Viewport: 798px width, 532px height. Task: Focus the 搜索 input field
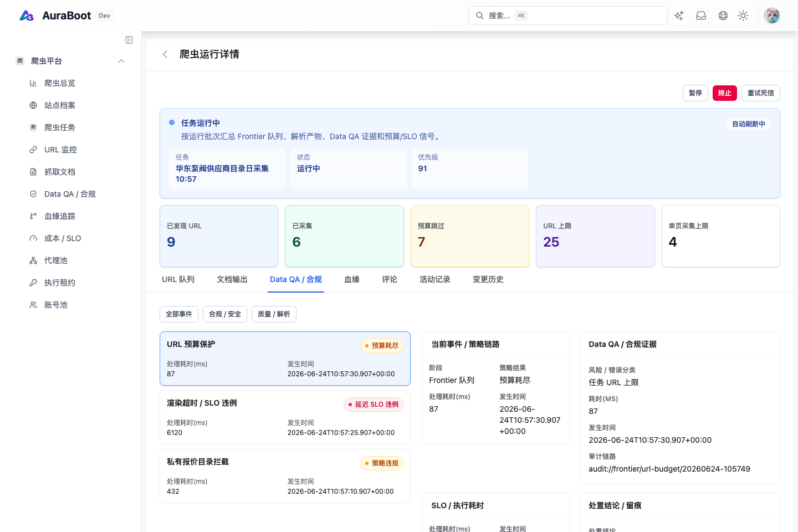point(568,16)
